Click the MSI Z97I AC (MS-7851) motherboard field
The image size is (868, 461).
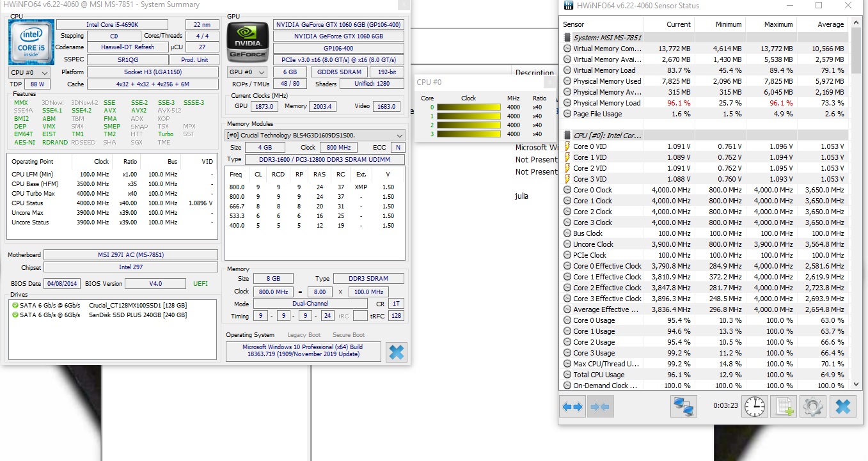click(130, 255)
